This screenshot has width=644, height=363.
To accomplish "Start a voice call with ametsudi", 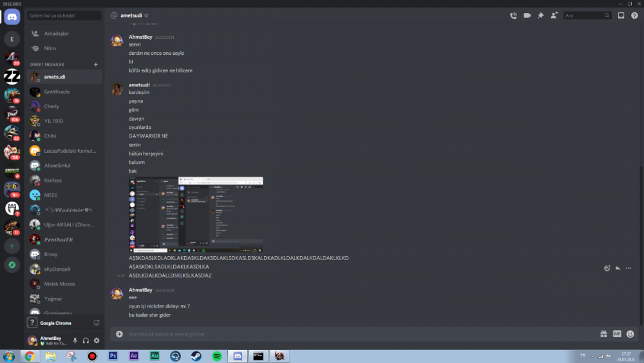I will (513, 15).
